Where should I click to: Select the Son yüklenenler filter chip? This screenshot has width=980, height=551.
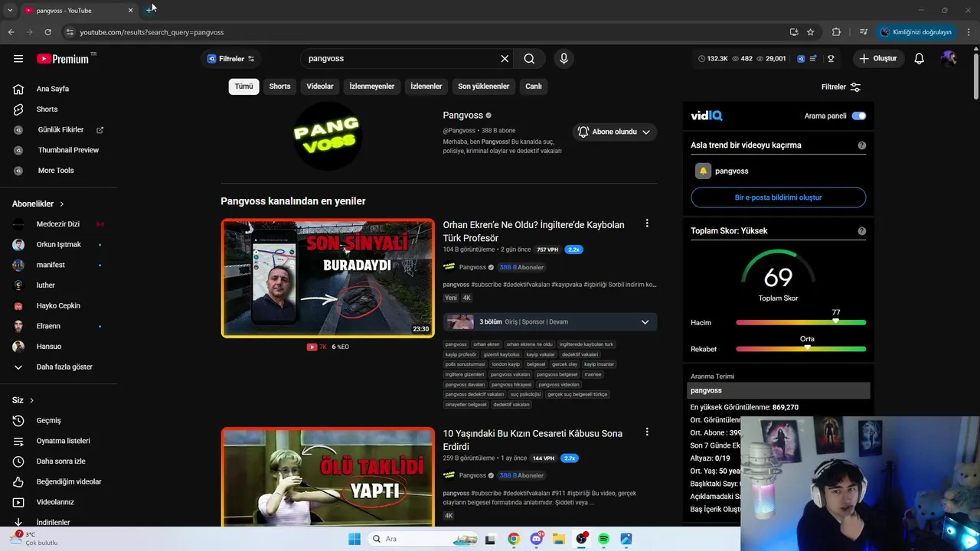click(483, 86)
